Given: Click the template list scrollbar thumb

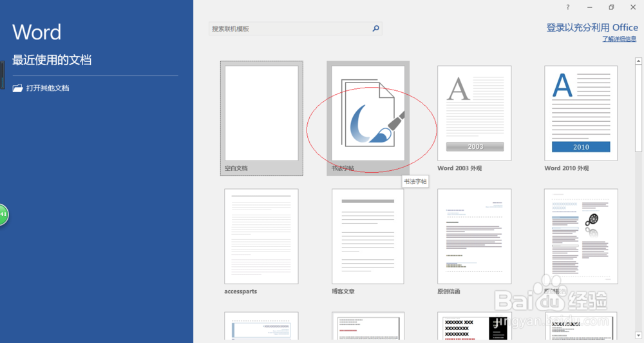Looking at the screenshot, I should [638, 108].
